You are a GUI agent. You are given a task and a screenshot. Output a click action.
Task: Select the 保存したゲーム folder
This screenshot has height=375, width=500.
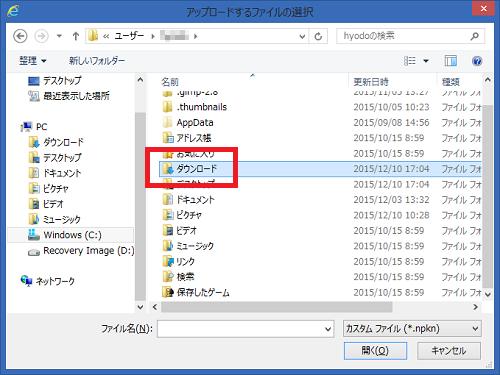pos(196,293)
